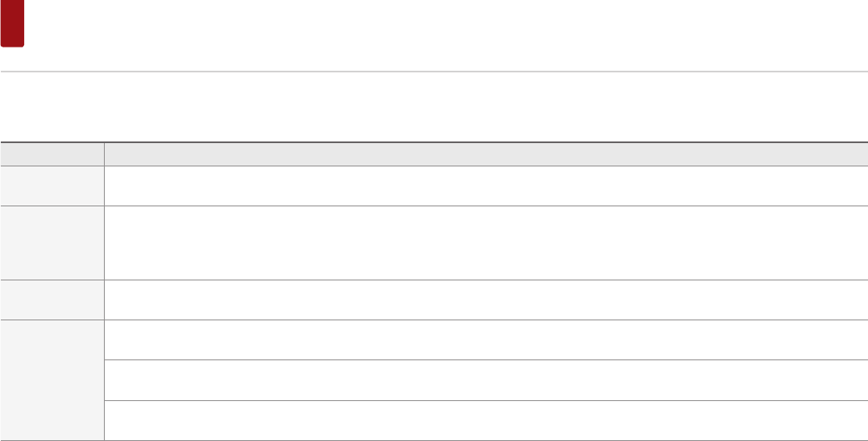Click the dark top border of the table

(x=434, y=142)
